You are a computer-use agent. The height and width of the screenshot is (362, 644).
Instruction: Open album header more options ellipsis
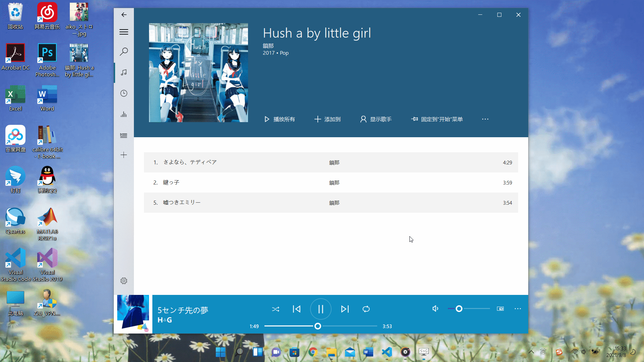[x=485, y=119]
